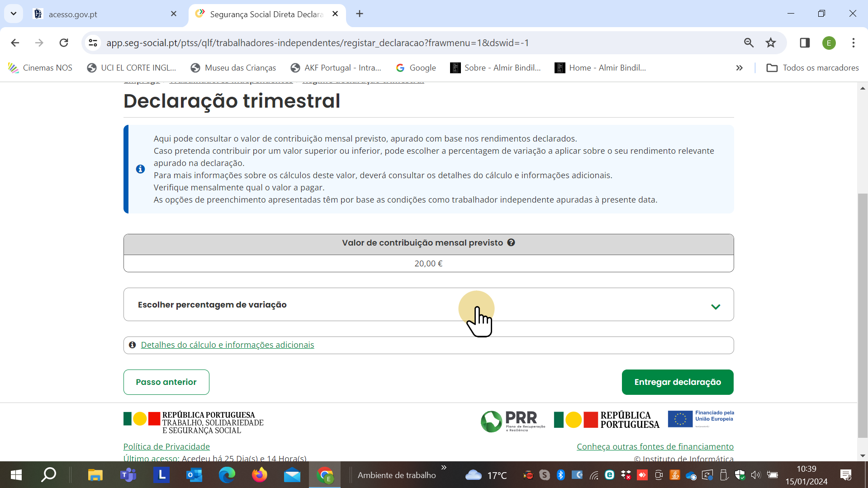
Task: Open the tab search dropdown arrow
Action: [14, 14]
